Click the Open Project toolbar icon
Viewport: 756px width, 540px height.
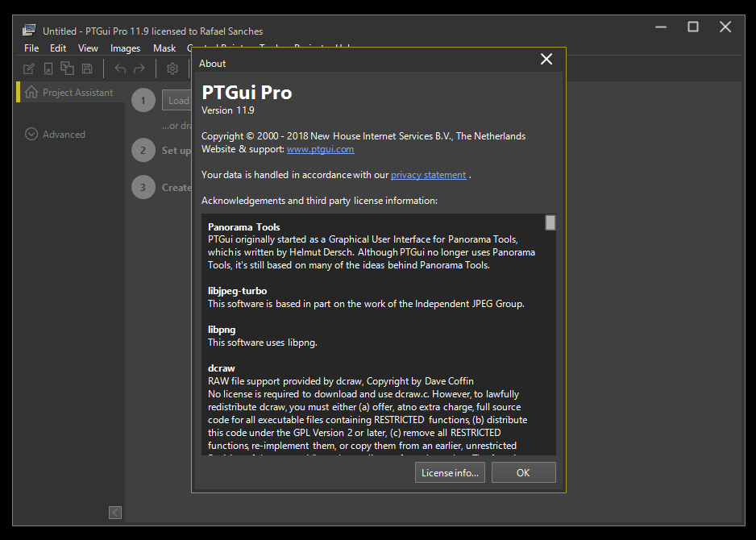(48, 69)
